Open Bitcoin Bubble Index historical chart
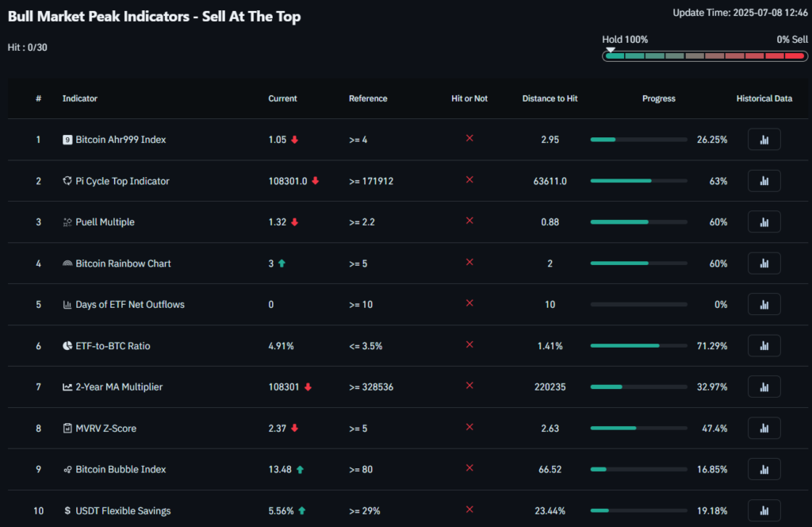This screenshot has width=812, height=527. (764, 470)
